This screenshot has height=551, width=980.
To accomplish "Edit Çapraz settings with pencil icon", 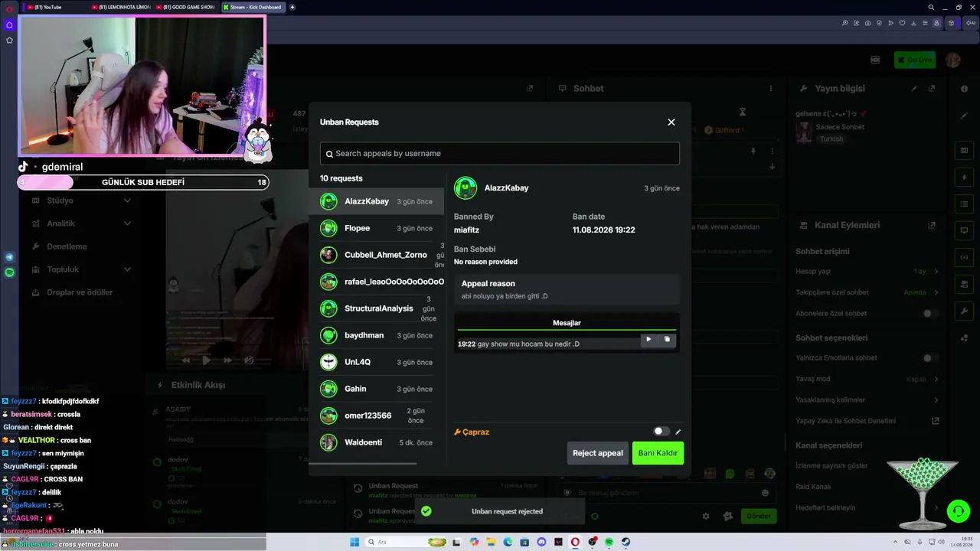I will 678,432.
